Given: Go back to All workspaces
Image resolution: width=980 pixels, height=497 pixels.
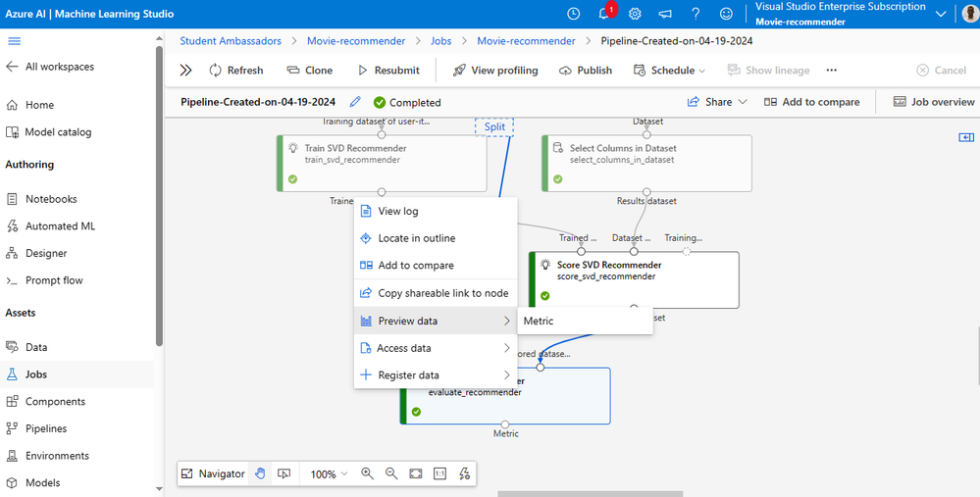Looking at the screenshot, I should click(50, 67).
